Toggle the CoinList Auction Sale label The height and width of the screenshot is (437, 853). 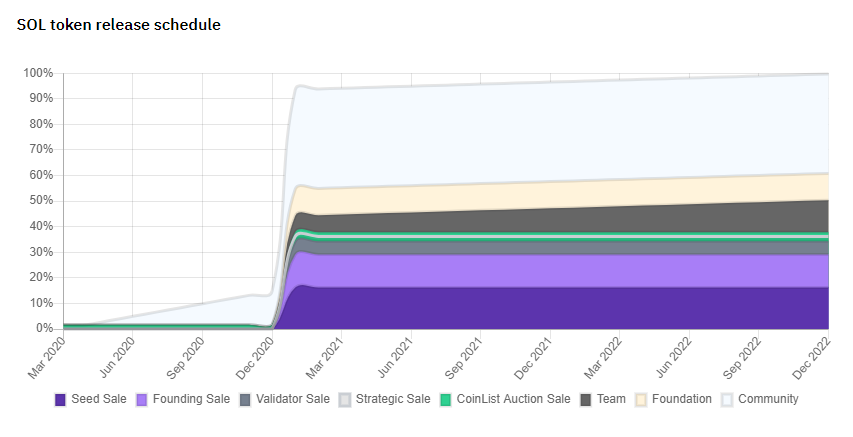[x=514, y=399]
